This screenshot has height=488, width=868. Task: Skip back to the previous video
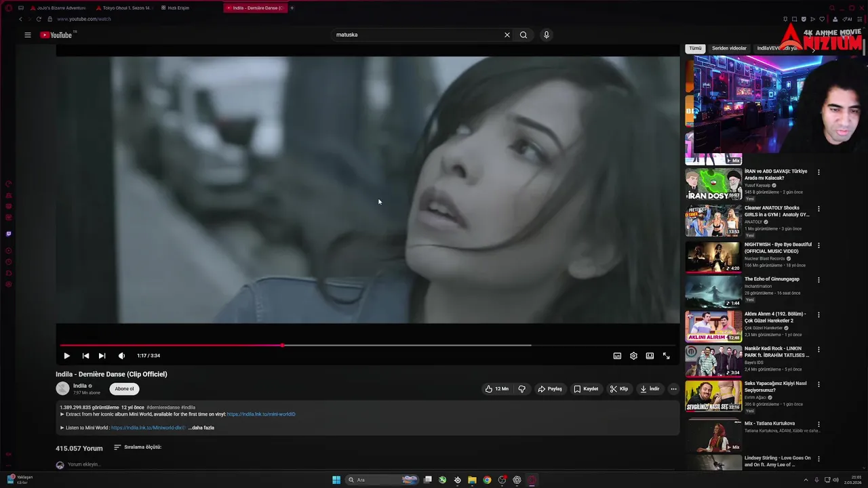coord(85,356)
